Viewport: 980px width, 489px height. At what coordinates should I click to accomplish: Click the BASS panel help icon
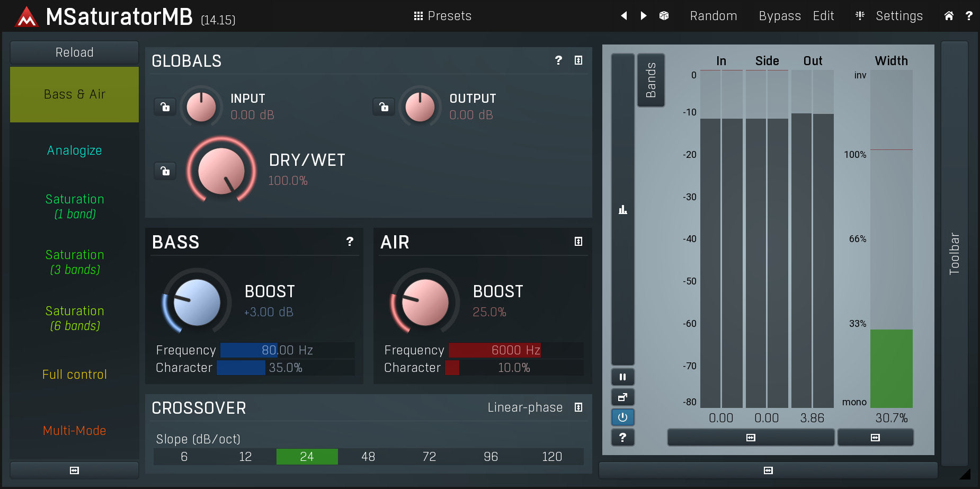pyautogui.click(x=350, y=242)
